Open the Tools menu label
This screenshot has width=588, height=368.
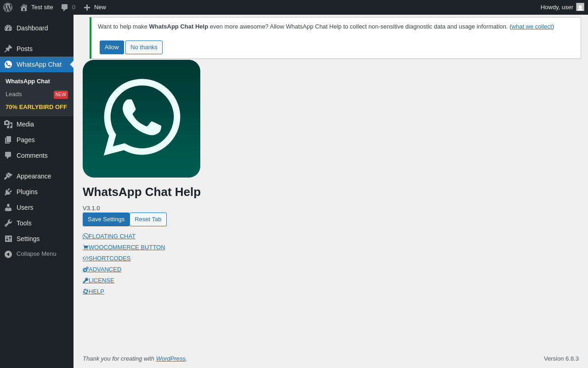[x=24, y=223]
